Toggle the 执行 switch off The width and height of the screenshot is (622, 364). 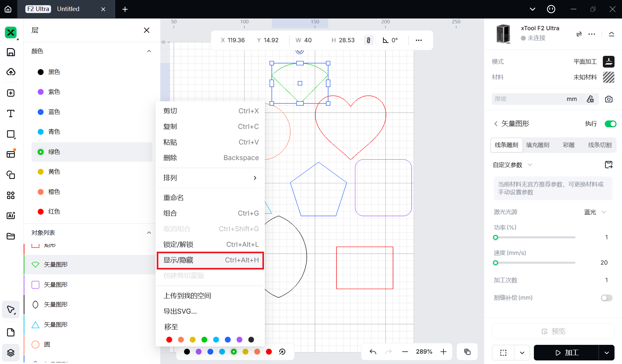(610, 124)
